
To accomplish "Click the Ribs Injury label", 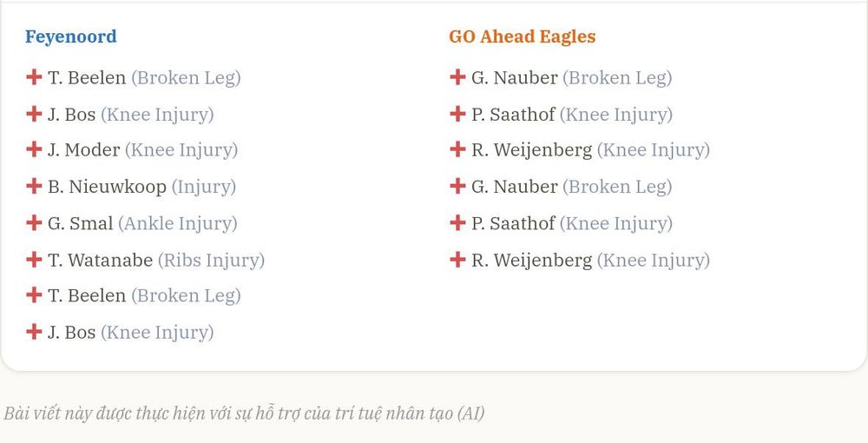I will point(212,261).
